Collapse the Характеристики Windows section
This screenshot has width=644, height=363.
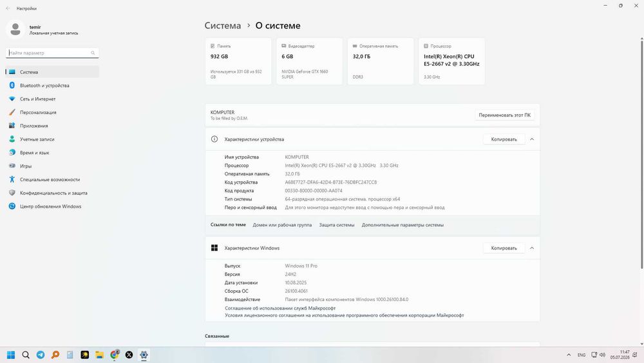coord(532,248)
